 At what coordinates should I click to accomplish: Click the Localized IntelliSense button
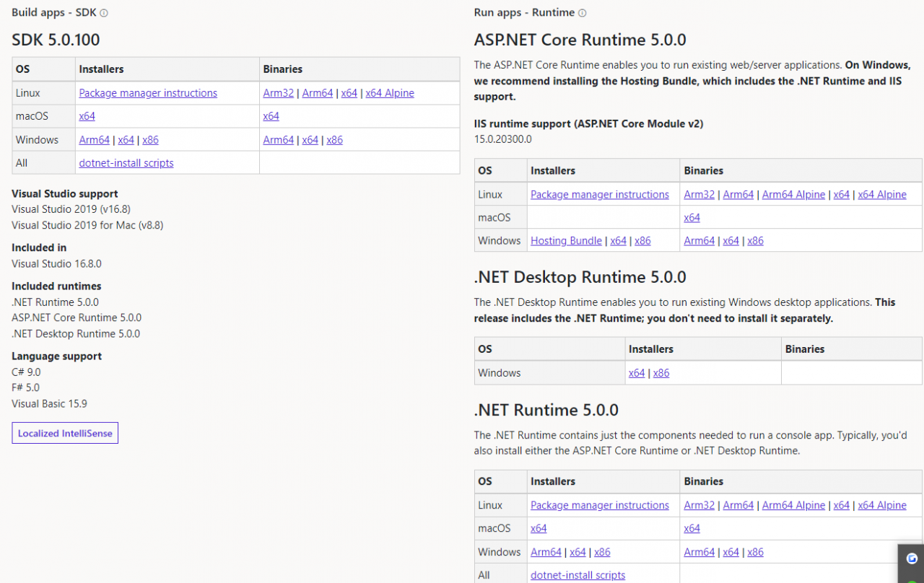pos(65,433)
